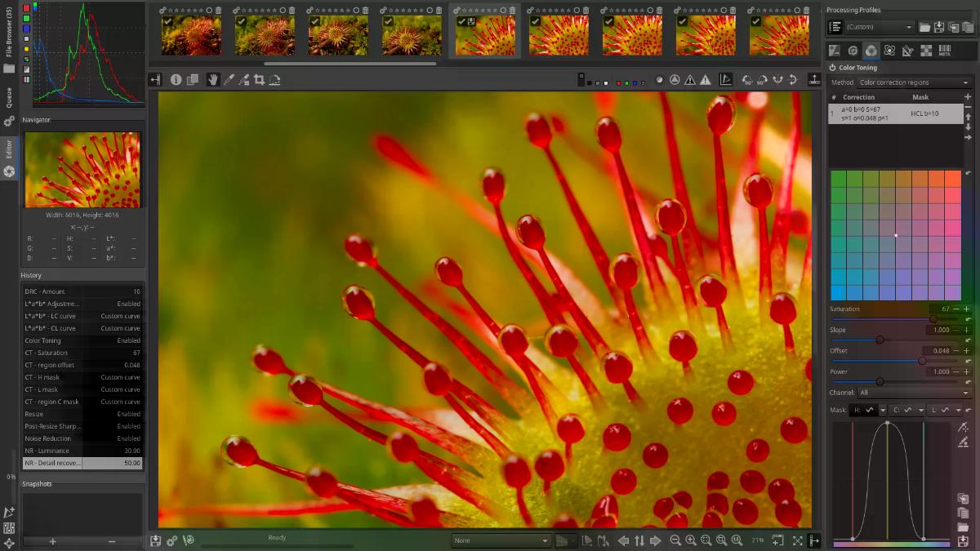980x551 pixels.
Task: Expand the Channel dropdown set to All
Action: pos(914,393)
